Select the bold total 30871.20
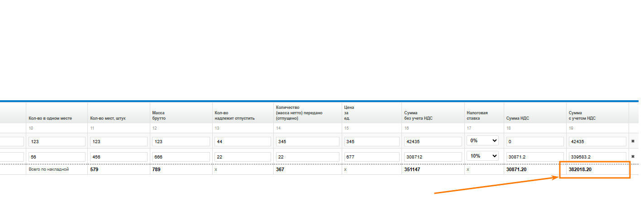Screen dimensions: 644x219 pos(516,169)
